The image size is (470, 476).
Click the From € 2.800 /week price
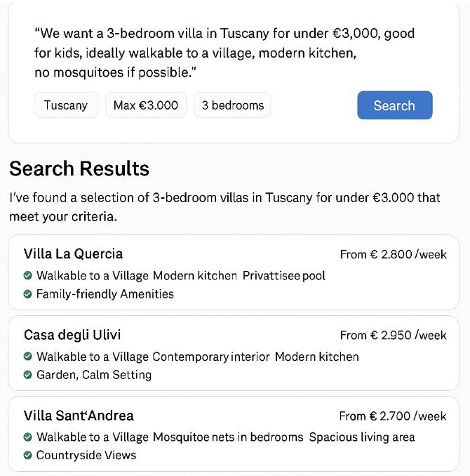(x=394, y=254)
